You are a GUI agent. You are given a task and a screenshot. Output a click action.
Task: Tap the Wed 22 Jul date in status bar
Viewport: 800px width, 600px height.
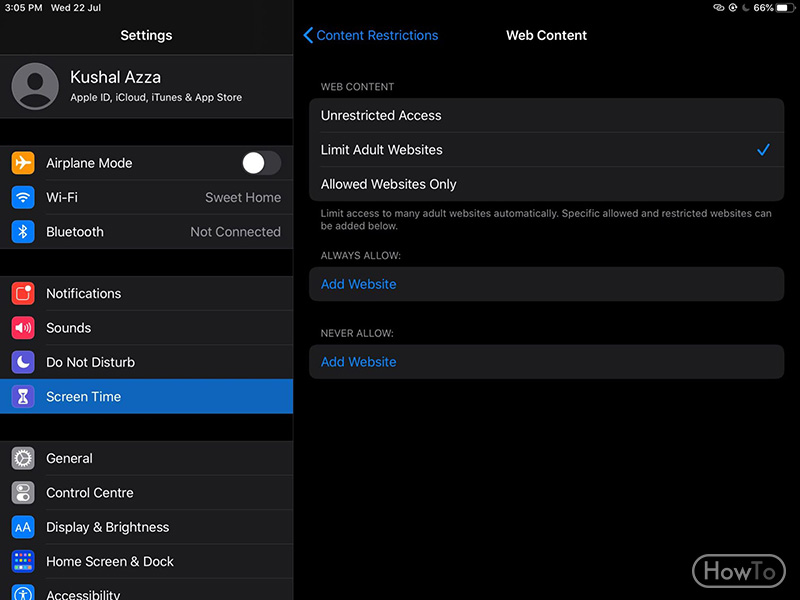76,8
